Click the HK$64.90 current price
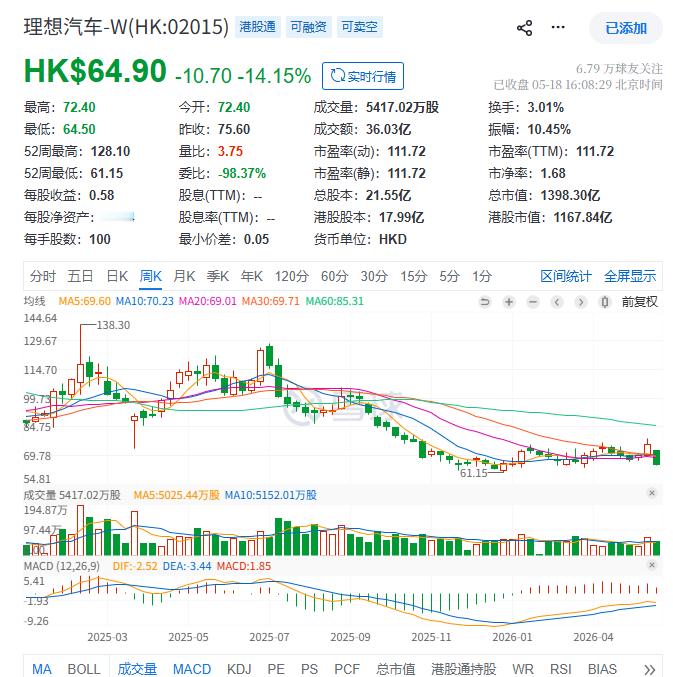The height and width of the screenshot is (677, 673). [x=95, y=71]
